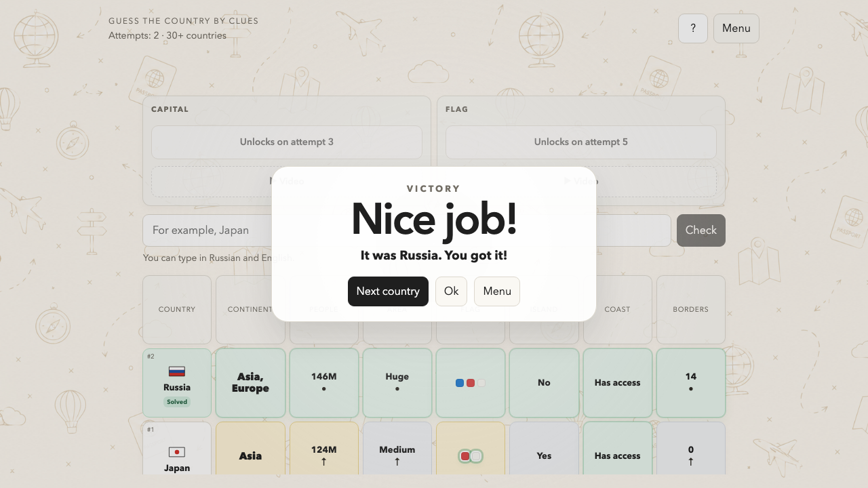Click the FLAG panel label
Screen dimensions: 868x488
[457, 109]
